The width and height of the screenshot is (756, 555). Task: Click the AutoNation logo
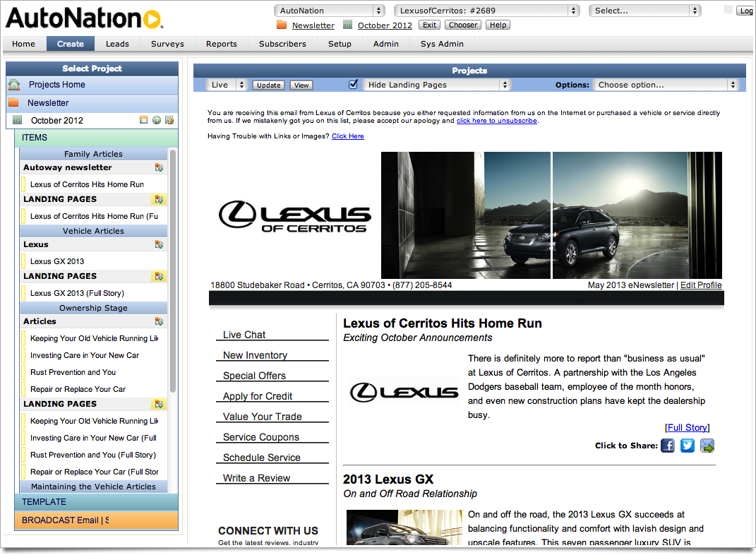pyautogui.click(x=84, y=18)
